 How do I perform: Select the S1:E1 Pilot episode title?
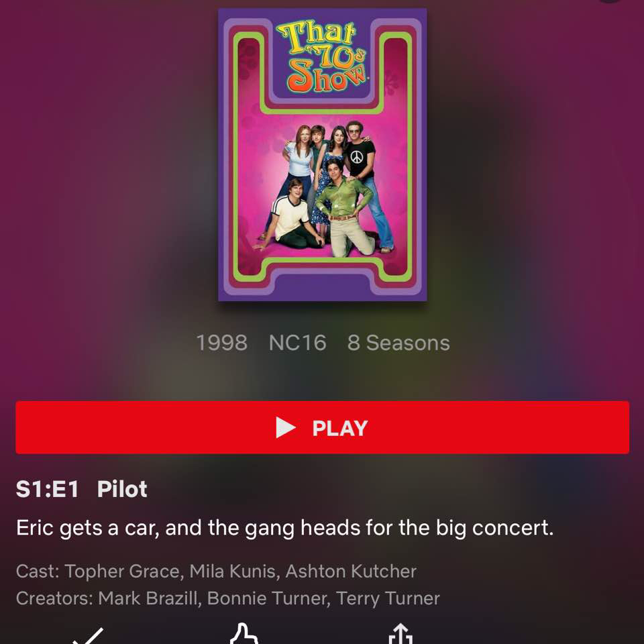pyautogui.click(x=81, y=489)
